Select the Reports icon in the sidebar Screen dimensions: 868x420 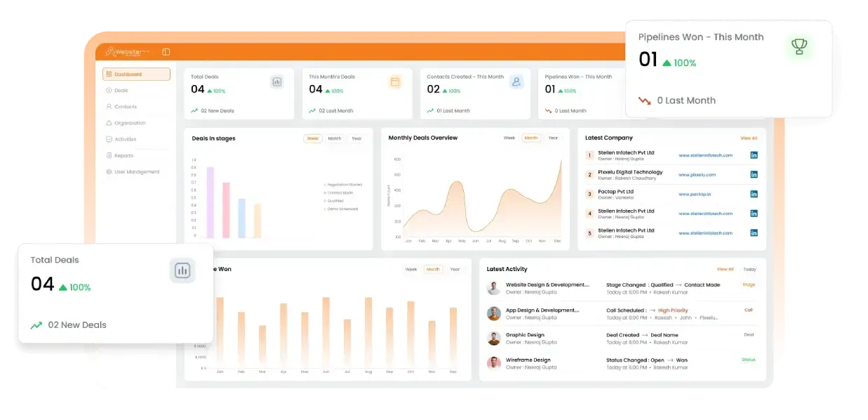[108, 155]
